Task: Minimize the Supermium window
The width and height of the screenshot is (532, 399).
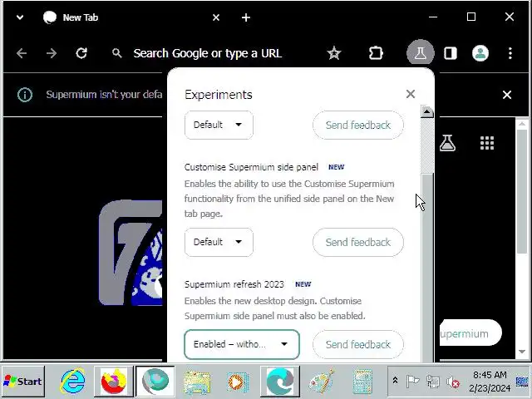Action: [433, 17]
